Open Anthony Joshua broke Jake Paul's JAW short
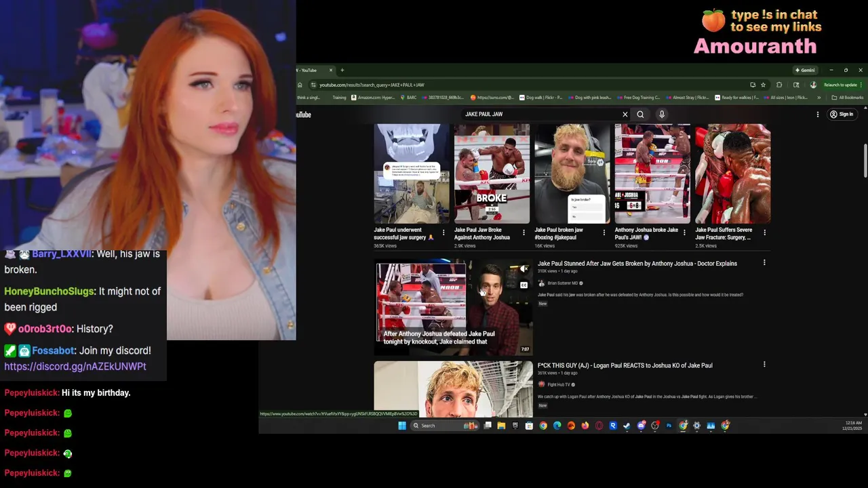Image resolution: width=868 pixels, height=488 pixels. pyautogui.click(x=652, y=174)
